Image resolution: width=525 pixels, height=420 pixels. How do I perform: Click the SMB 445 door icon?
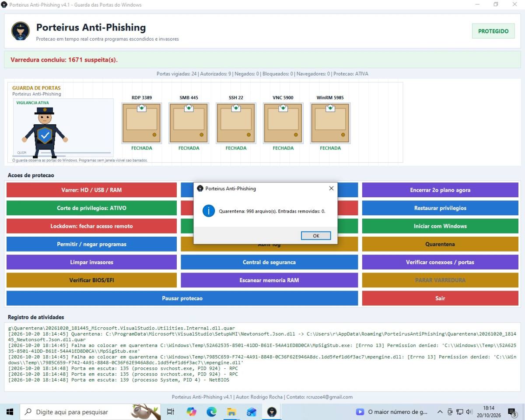pyautogui.click(x=189, y=123)
